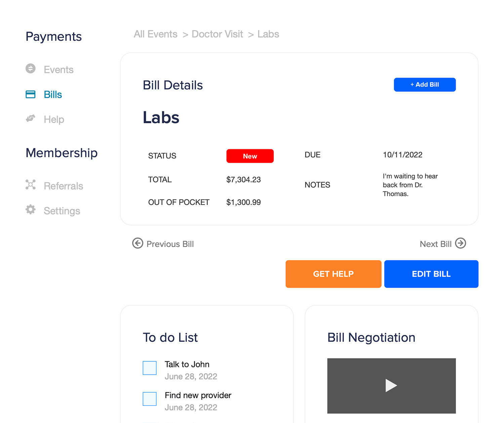Viewport: 504px width, 423px height.
Task: Click the Bills credit card icon
Action: point(31,94)
